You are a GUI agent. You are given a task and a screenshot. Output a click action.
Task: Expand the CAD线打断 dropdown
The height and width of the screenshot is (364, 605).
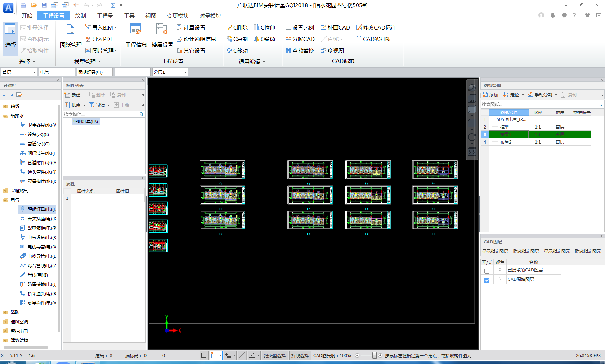[x=394, y=39]
